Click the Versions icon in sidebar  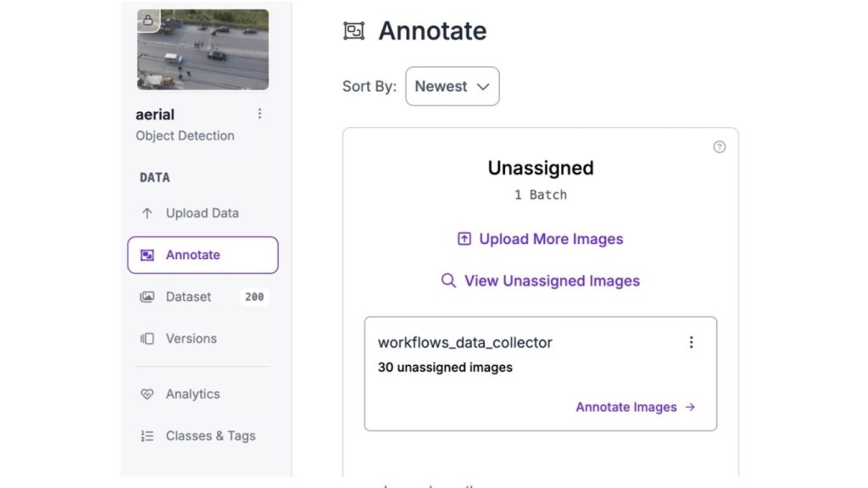[147, 339]
